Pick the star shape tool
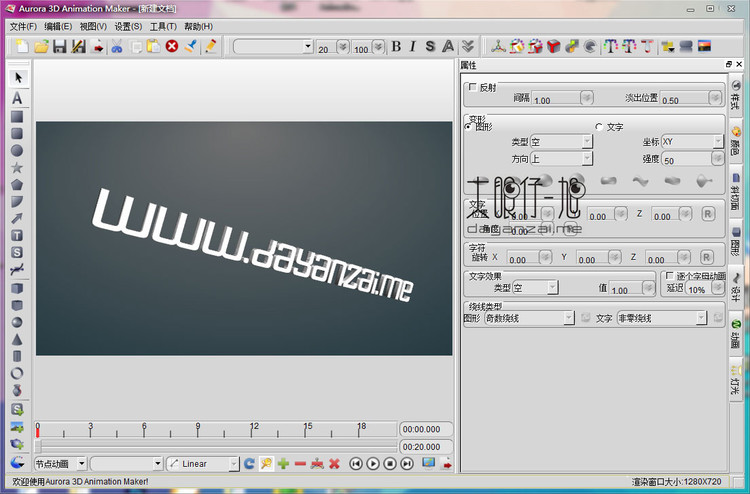This screenshot has height=494, width=750. [x=17, y=167]
